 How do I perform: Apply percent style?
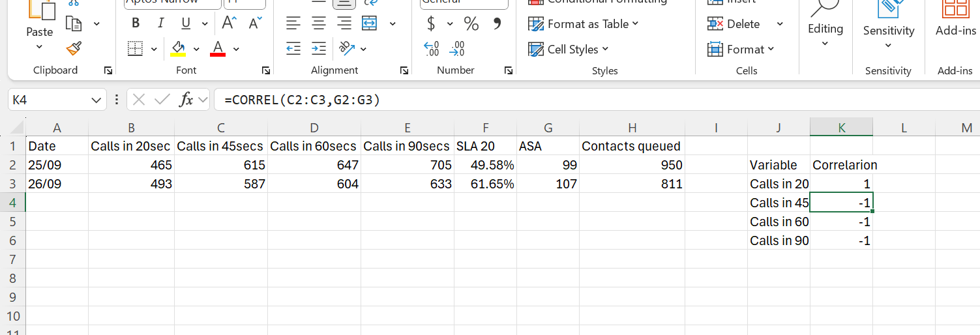[471, 24]
